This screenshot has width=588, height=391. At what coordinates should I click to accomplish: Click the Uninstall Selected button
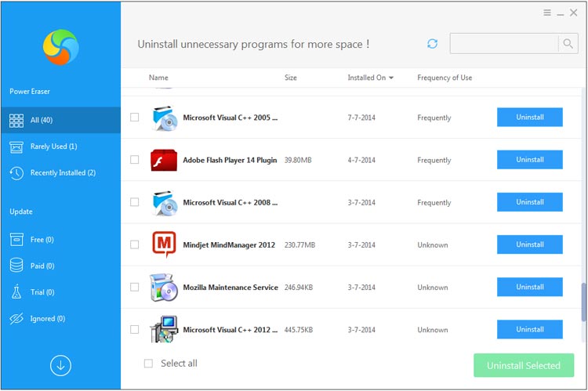coord(524,365)
